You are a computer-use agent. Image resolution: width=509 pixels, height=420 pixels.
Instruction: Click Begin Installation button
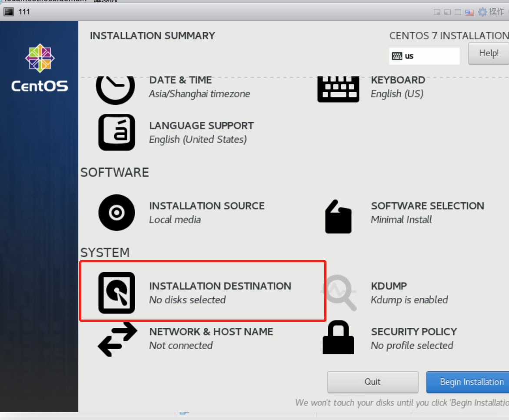(469, 382)
